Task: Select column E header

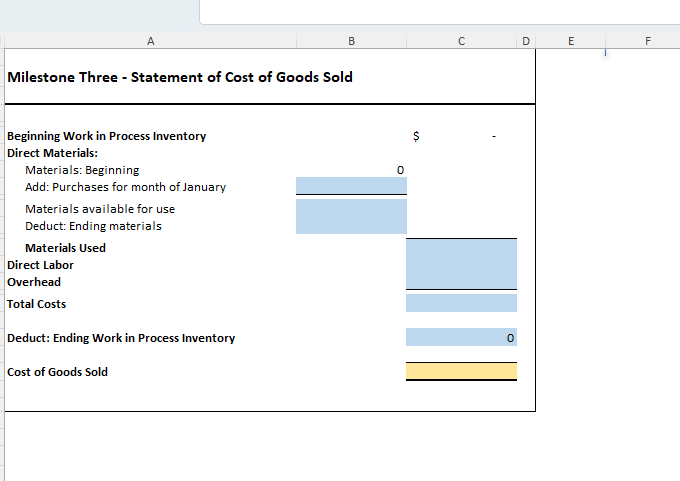Action: [571, 41]
